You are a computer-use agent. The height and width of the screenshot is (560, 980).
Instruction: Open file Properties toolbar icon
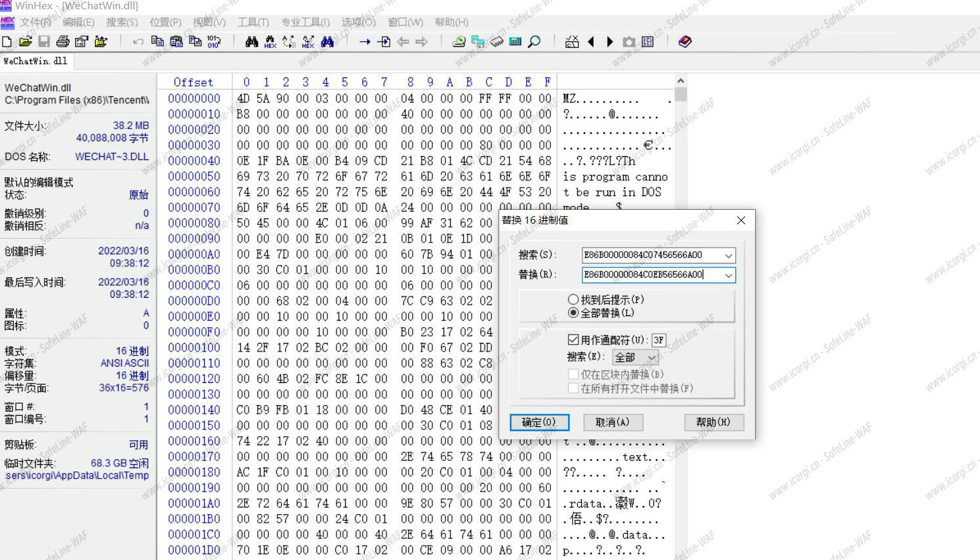pos(82,42)
